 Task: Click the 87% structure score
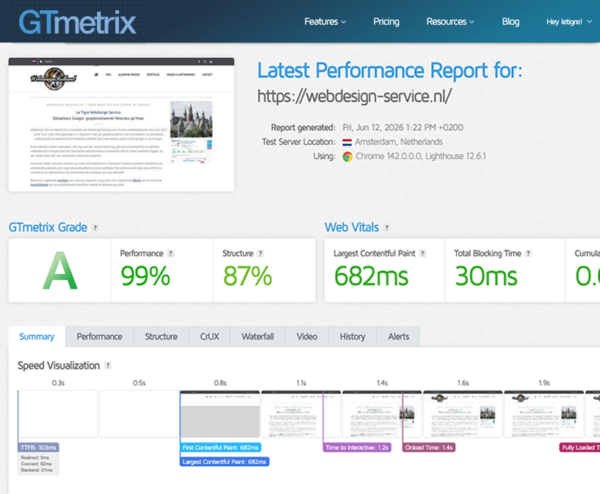(247, 276)
